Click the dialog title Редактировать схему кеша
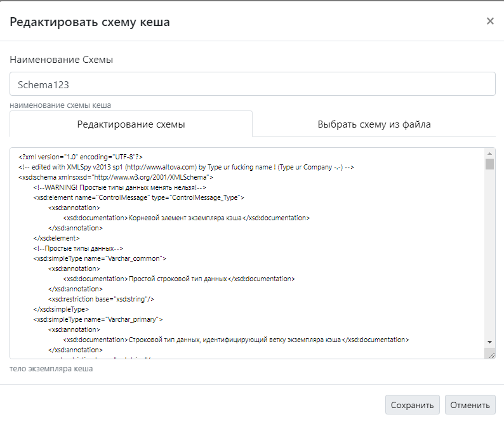The image size is (504, 424). [x=90, y=22]
